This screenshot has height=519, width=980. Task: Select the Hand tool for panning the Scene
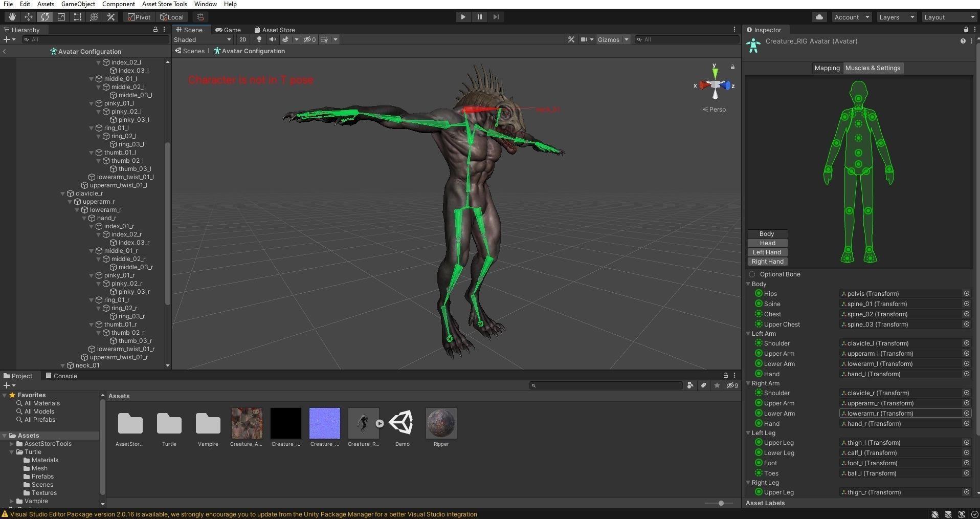(x=12, y=17)
